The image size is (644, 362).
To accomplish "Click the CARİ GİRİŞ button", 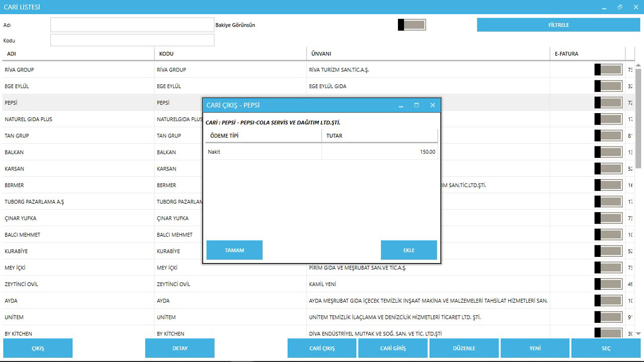I will 393,348.
